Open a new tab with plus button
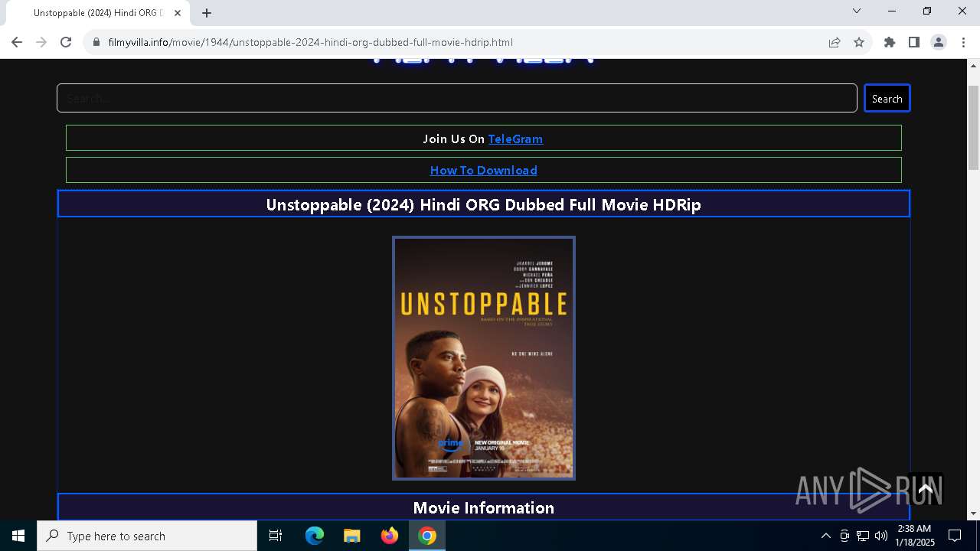Screen dimensions: 980x551 (207, 13)
